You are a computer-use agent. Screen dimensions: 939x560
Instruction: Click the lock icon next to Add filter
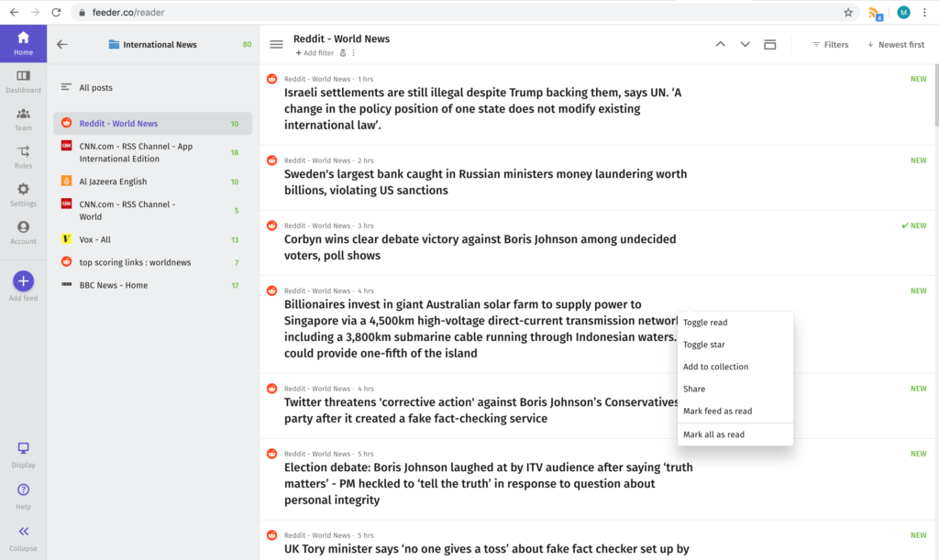pyautogui.click(x=343, y=53)
